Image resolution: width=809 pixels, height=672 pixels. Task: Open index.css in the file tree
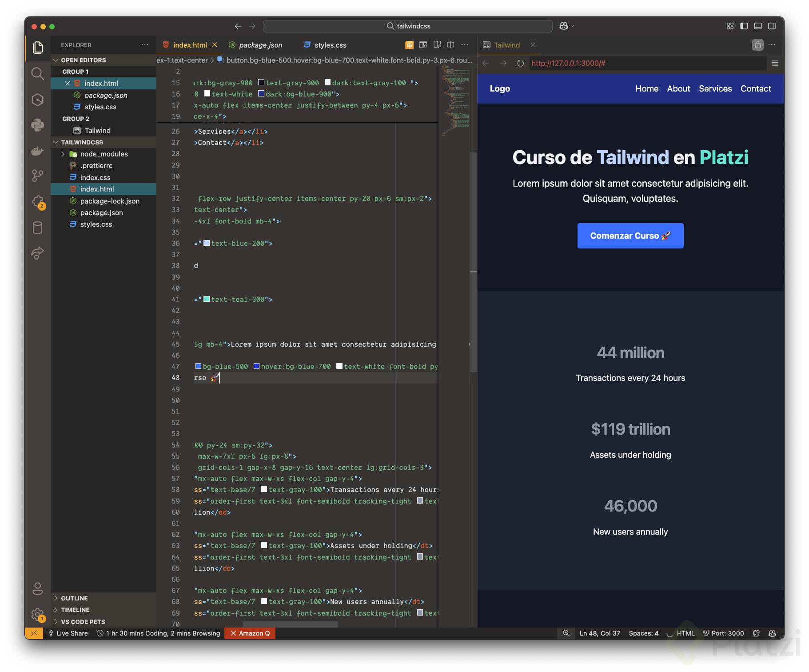(95, 177)
